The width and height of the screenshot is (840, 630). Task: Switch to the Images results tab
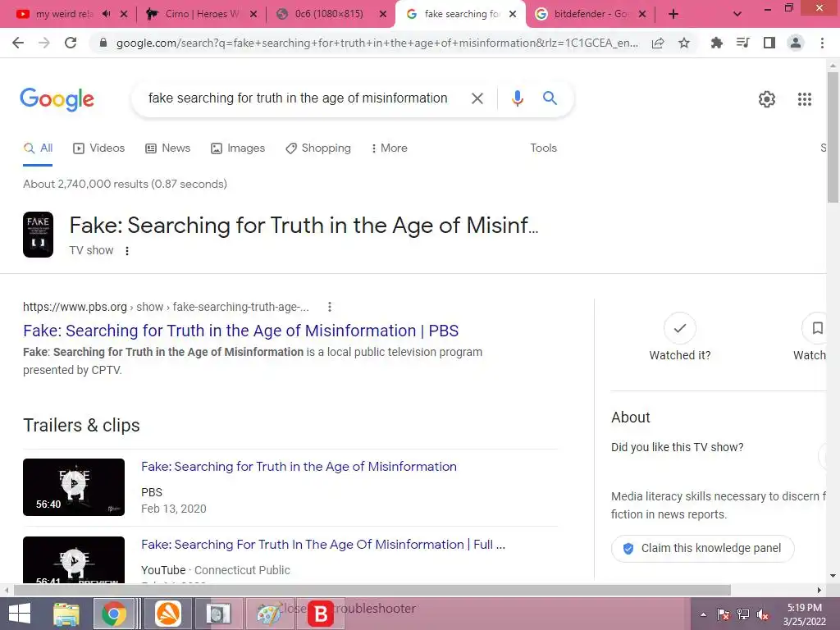pyautogui.click(x=238, y=148)
